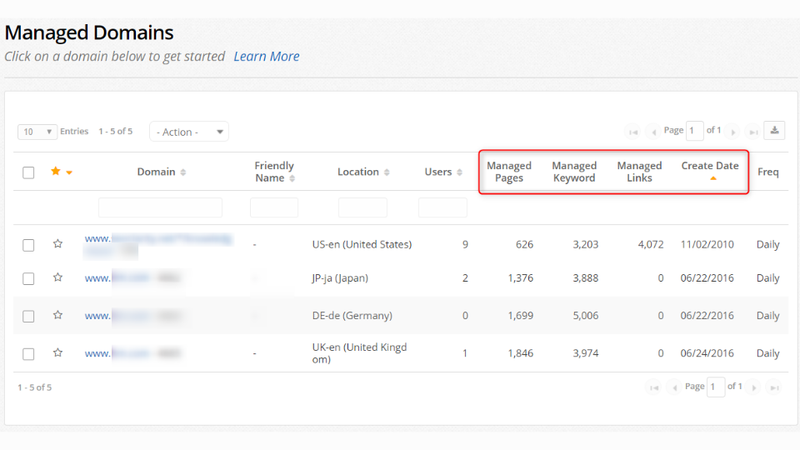Click the Friendly Name filter field

[x=274, y=208]
